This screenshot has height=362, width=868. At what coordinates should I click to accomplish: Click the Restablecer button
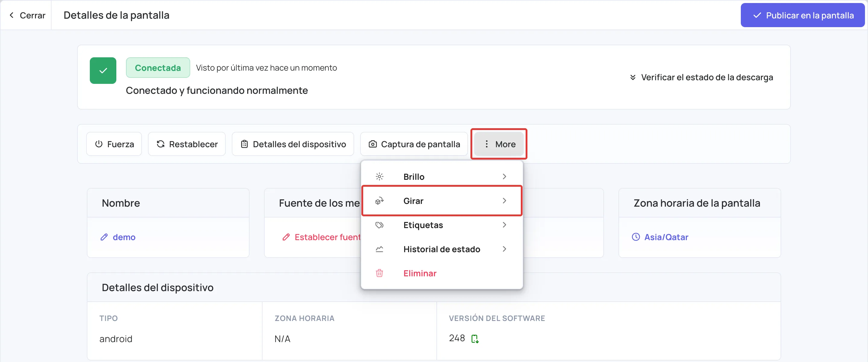tap(187, 144)
